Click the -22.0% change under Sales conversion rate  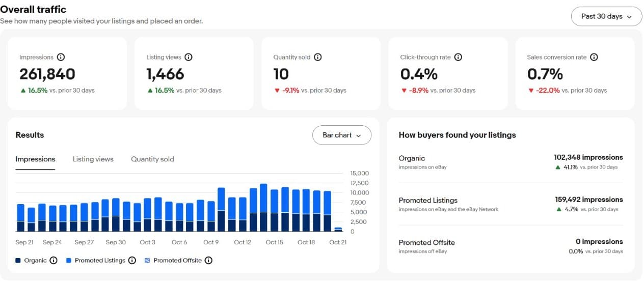(x=548, y=91)
